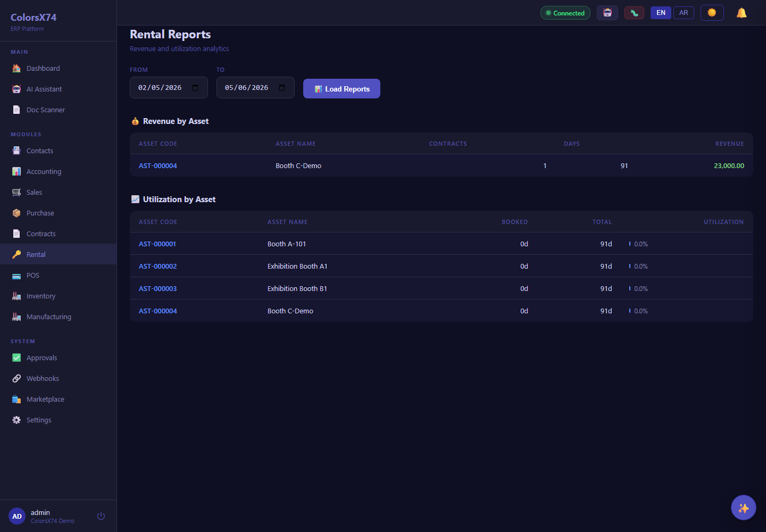
Task: Click the ColorsX74 logo
Action: 34,18
